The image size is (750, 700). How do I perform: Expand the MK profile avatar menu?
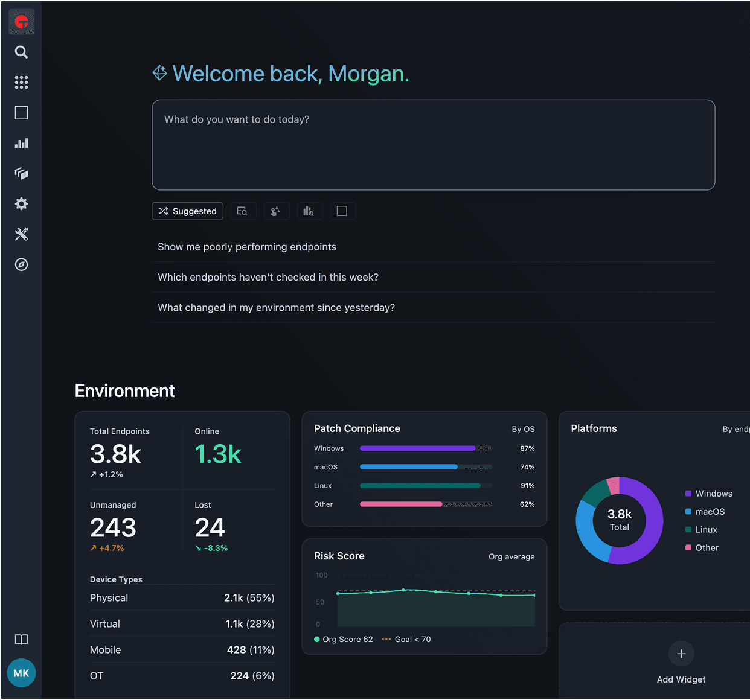(21, 673)
